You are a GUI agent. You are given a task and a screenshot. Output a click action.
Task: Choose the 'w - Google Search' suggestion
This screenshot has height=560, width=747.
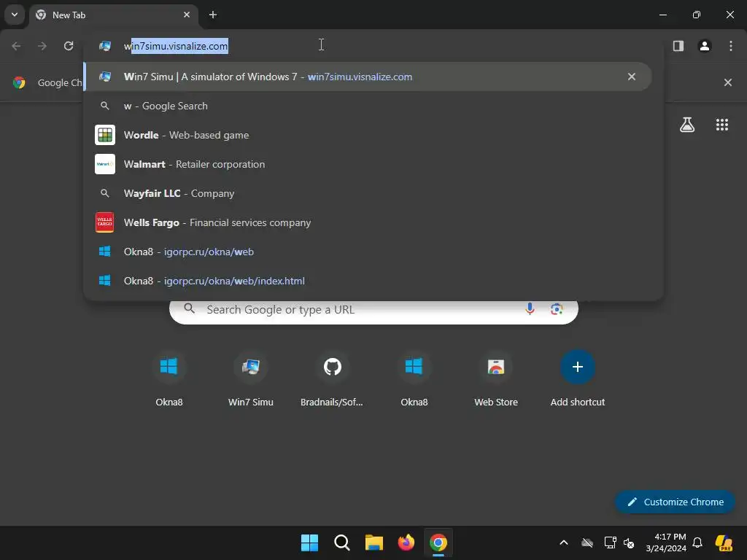click(x=373, y=106)
